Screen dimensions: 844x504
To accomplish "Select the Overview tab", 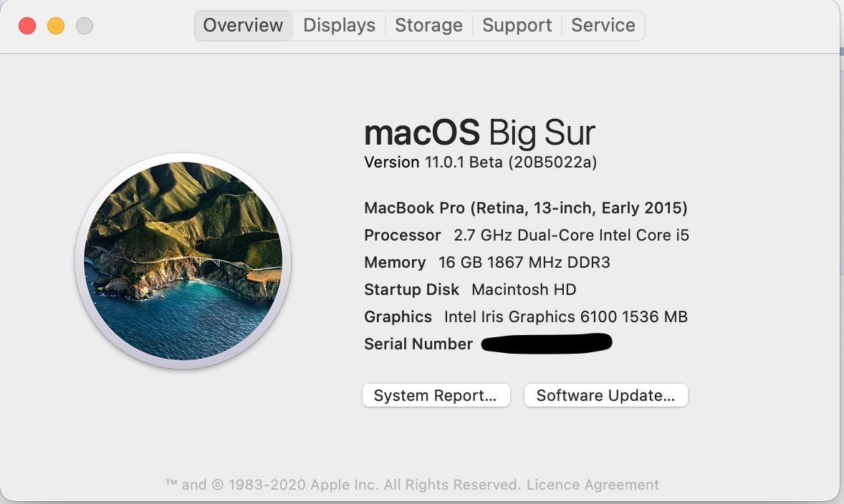I will click(x=243, y=26).
